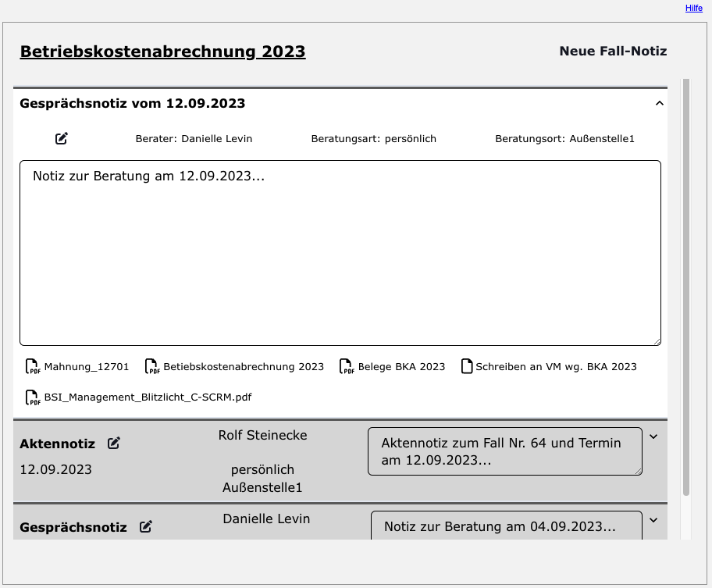Click Danielle Levin in bottom Gesprächsnotiz row
Viewport: 712px width, 588px height.
tap(266, 519)
